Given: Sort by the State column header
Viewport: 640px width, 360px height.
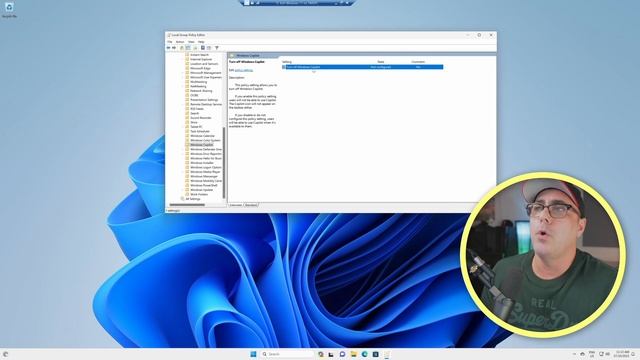Looking at the screenshot, I should [381, 62].
